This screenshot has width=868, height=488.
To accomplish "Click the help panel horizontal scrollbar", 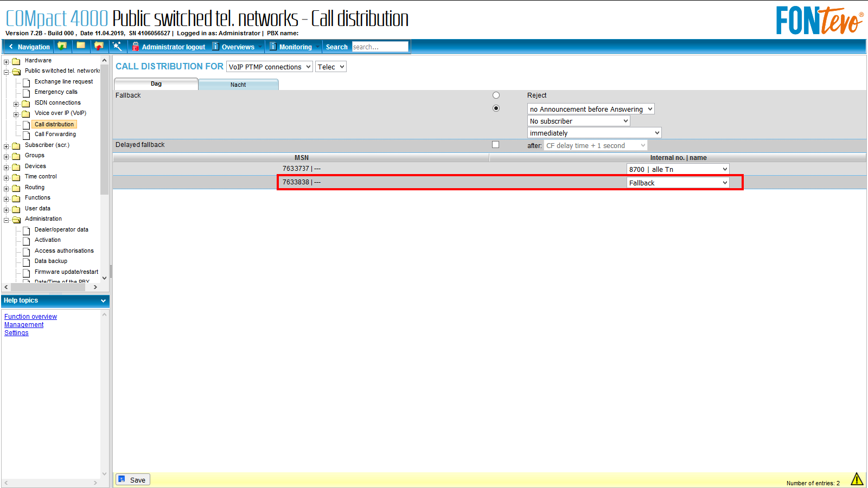I will [51, 483].
